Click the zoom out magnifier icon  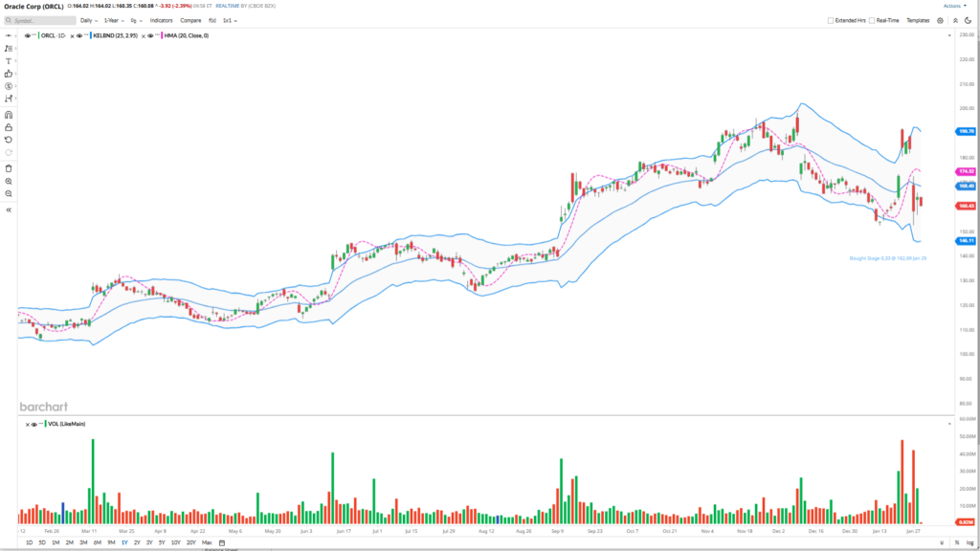tap(8, 193)
